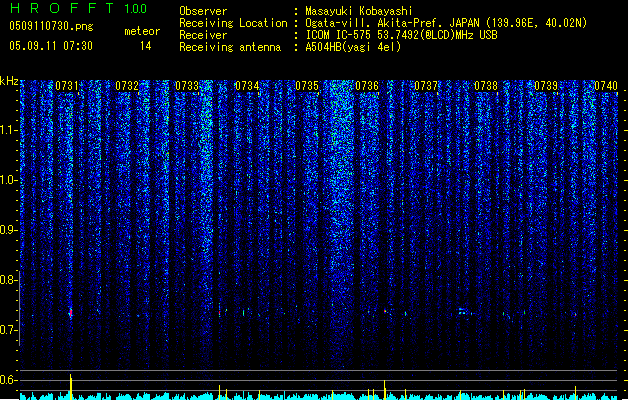Viewport: 629px width, 400px height.
Task: Click the 0733 time marker
Action: point(187,86)
